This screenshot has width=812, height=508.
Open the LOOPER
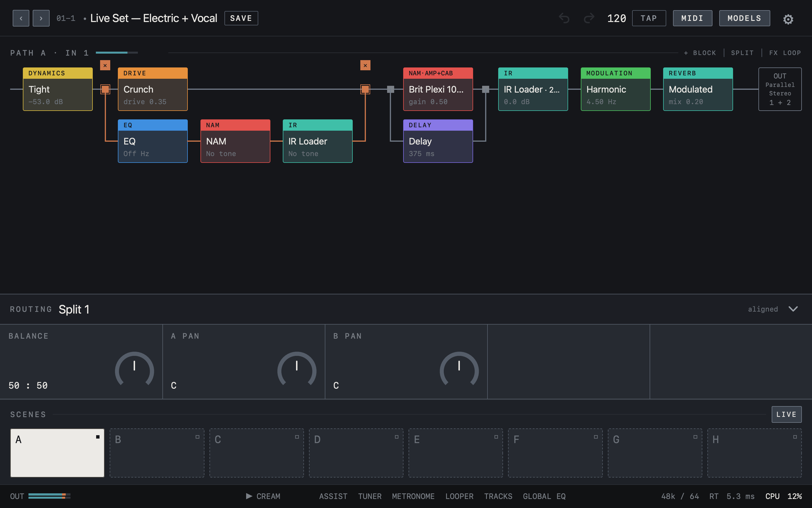tap(459, 496)
